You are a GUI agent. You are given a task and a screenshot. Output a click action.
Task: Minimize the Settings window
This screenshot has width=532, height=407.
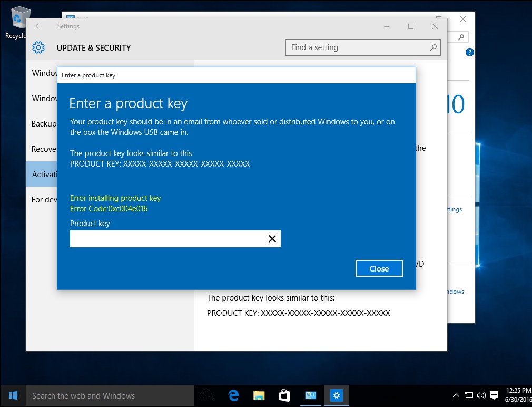click(x=387, y=26)
